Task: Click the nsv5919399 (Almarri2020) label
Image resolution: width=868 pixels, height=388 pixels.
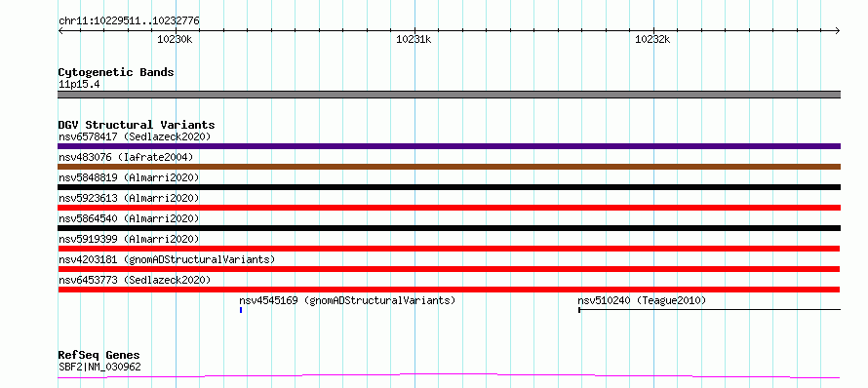Action: click(129, 239)
